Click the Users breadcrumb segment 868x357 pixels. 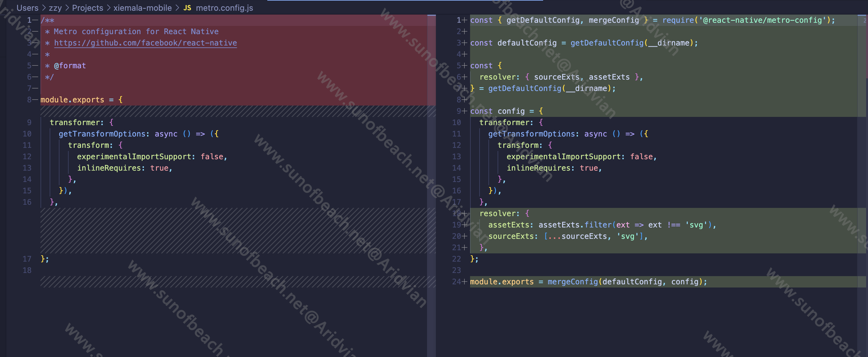point(27,8)
